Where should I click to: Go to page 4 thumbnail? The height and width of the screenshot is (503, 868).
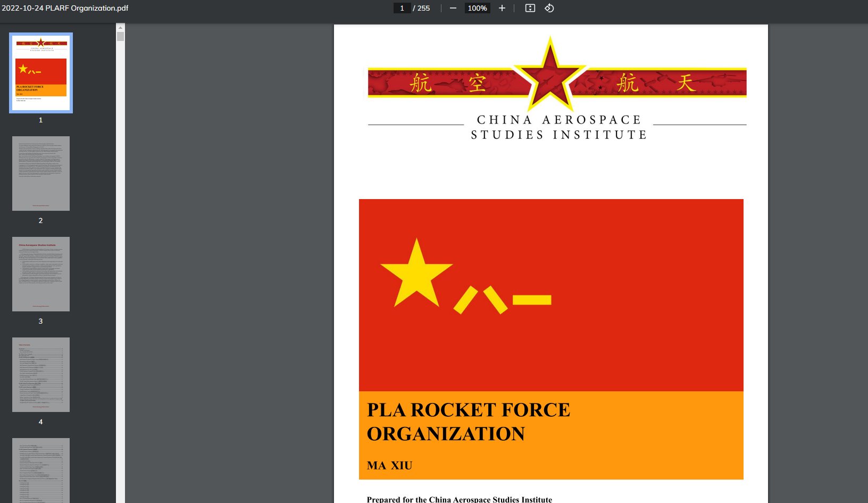(41, 375)
